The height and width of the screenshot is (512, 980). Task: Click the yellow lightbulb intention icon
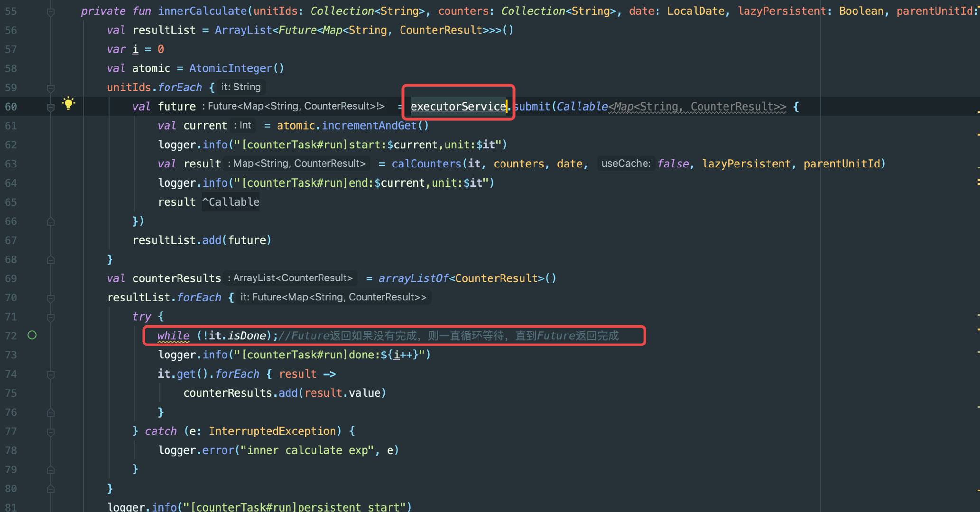68,103
